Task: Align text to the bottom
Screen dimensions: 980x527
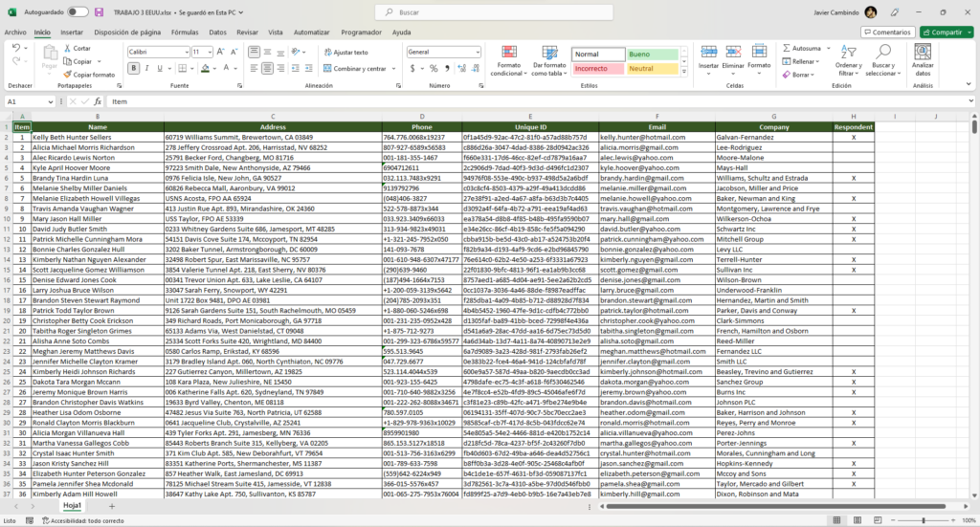Action: click(280, 52)
